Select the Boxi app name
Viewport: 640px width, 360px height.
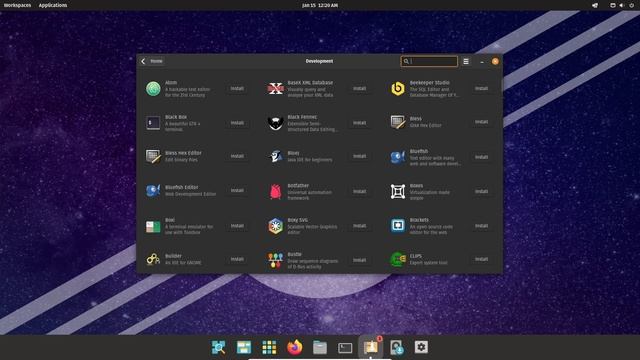[x=170, y=220]
